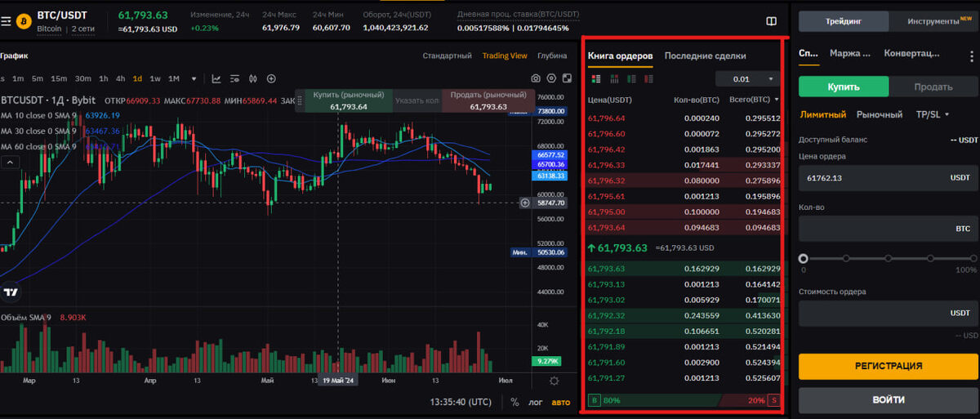Toggle percent scale on chart
This screenshot has width=980, height=419.
click(514, 402)
